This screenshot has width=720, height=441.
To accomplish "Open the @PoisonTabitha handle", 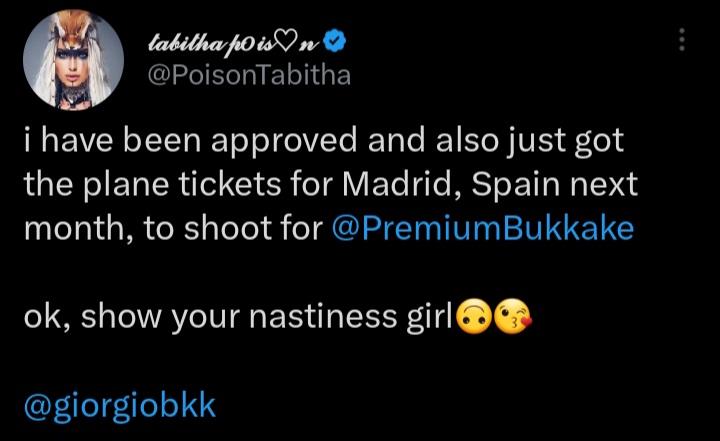I will 249,75.
